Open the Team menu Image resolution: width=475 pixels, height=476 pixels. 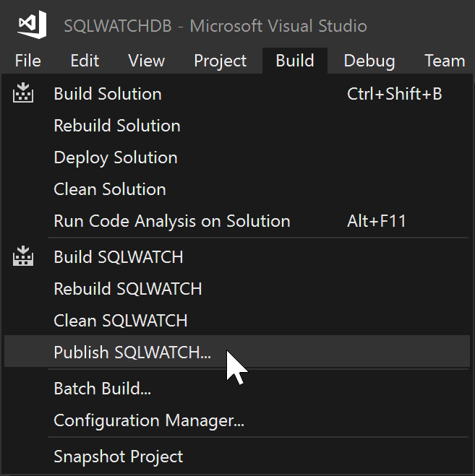click(445, 61)
